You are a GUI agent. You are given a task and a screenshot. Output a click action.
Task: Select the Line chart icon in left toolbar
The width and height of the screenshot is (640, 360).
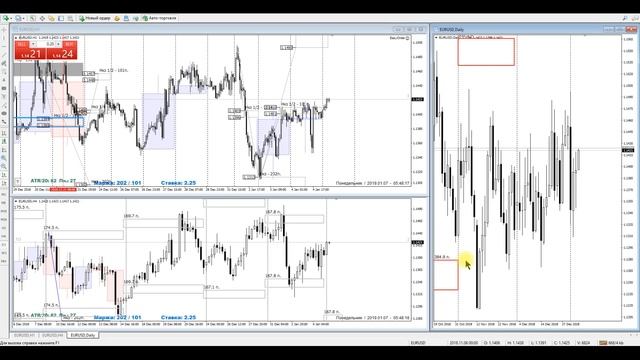tap(4, 150)
